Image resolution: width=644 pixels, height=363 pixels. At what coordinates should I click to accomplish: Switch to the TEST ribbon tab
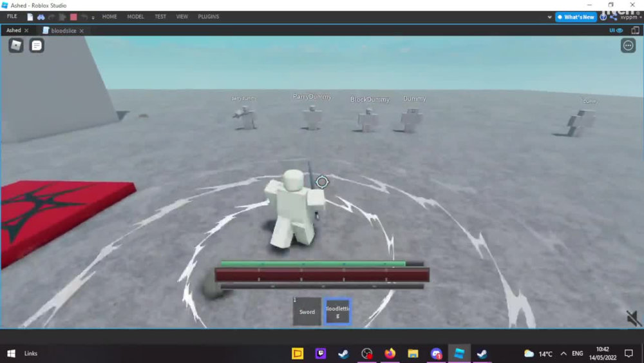pos(160,17)
